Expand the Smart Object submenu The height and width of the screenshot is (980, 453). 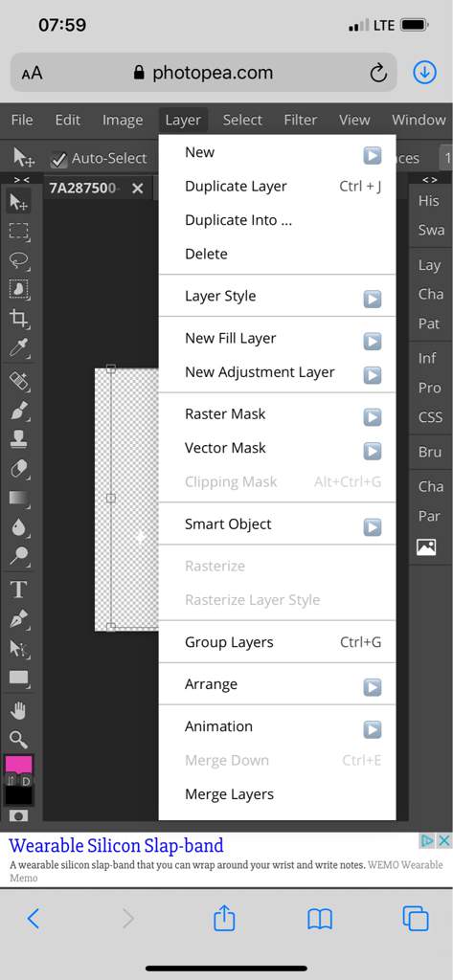(x=373, y=527)
